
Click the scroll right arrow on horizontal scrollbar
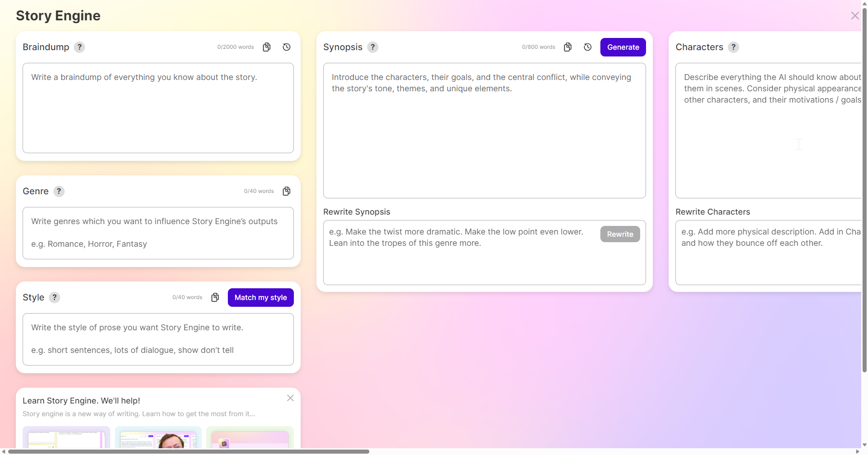click(x=857, y=451)
